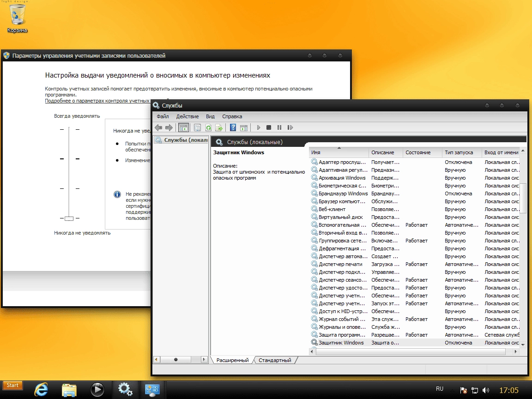Click the Export list toolbar icon
This screenshot has width=532, height=399.
(219, 127)
